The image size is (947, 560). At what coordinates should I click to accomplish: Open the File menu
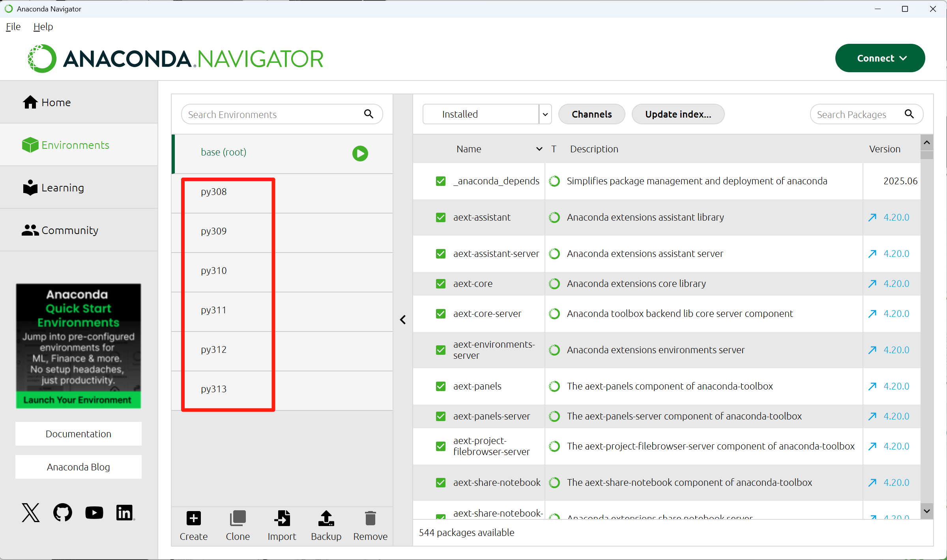click(13, 26)
